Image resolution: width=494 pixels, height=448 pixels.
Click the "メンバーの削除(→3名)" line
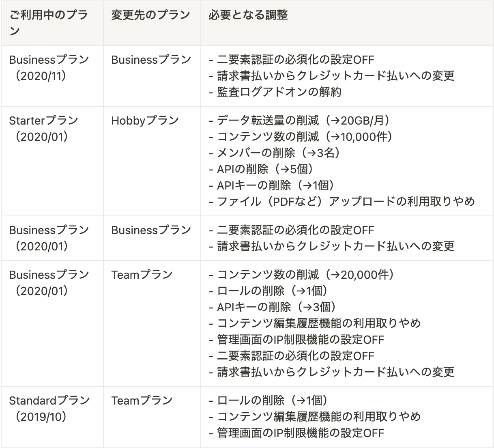(x=274, y=153)
